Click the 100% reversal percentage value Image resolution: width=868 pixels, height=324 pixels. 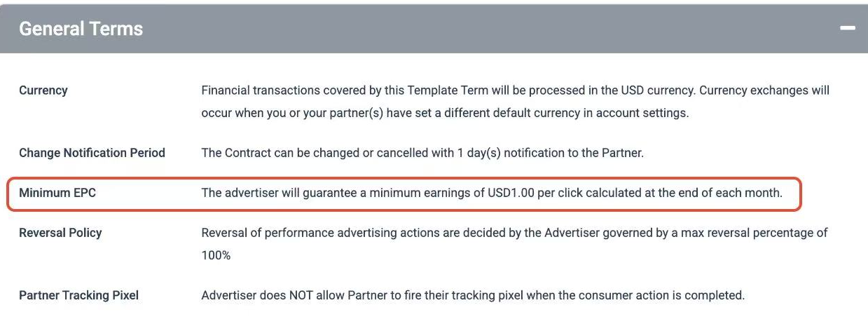[216, 255]
